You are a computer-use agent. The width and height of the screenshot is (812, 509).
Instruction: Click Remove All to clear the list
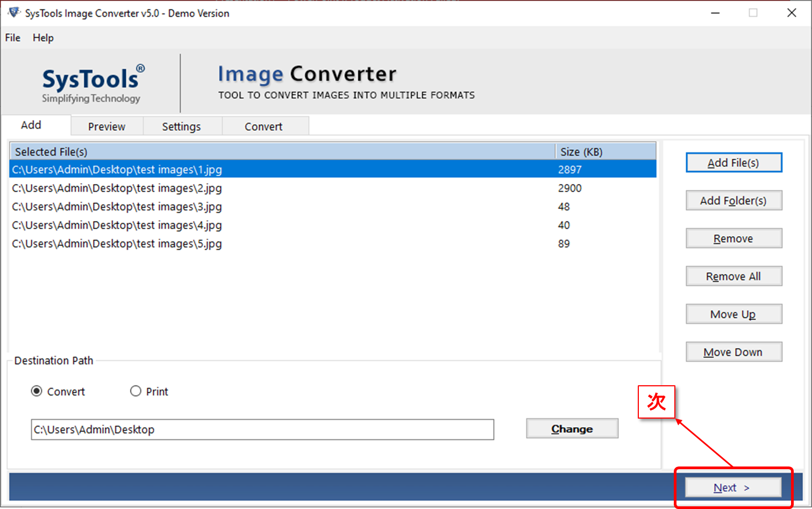(x=733, y=275)
